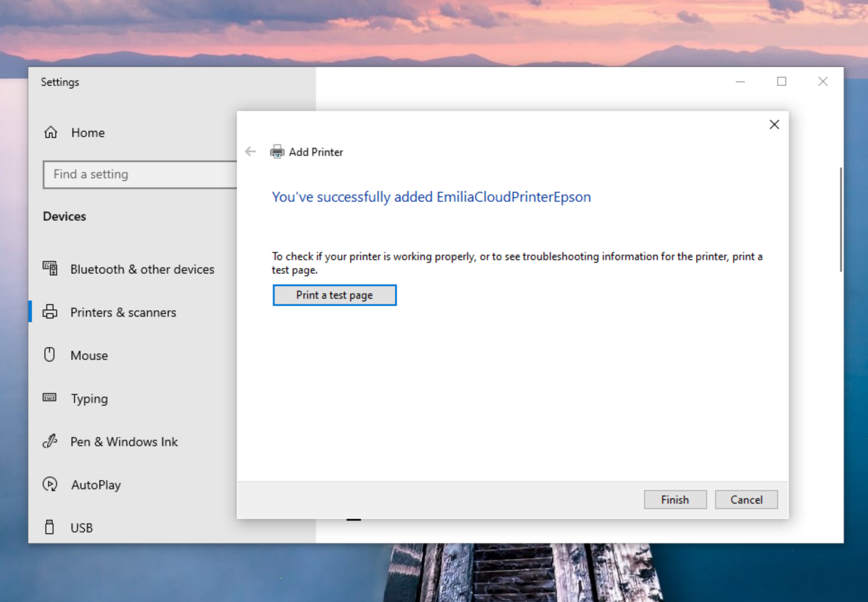This screenshot has width=868, height=602.
Task: Click the Bluetooth & other devices icon
Action: [x=50, y=269]
